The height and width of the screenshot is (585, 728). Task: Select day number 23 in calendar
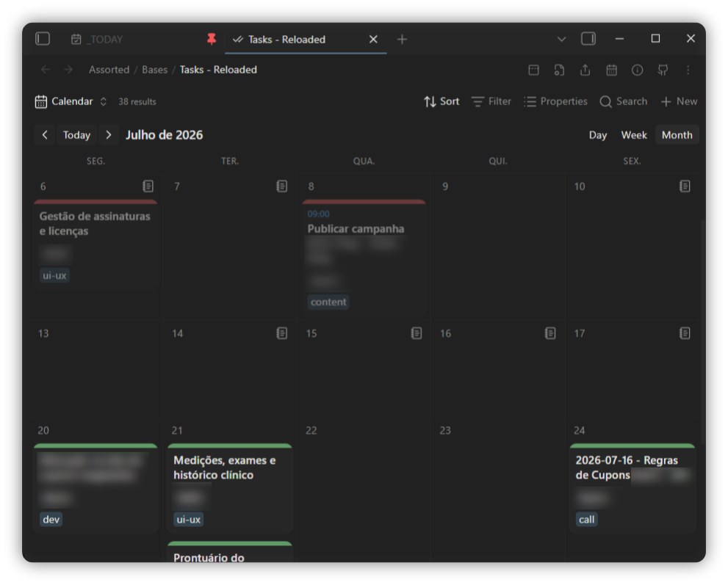coord(445,431)
